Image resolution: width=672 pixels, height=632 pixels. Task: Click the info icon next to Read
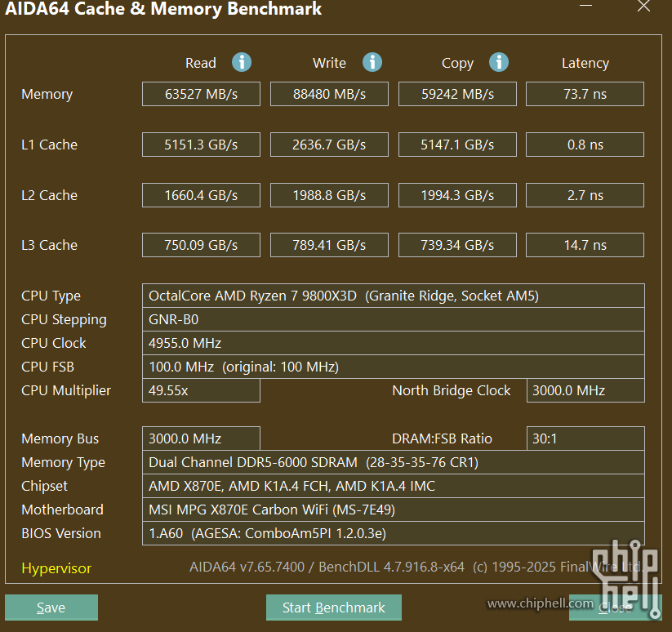tap(242, 63)
